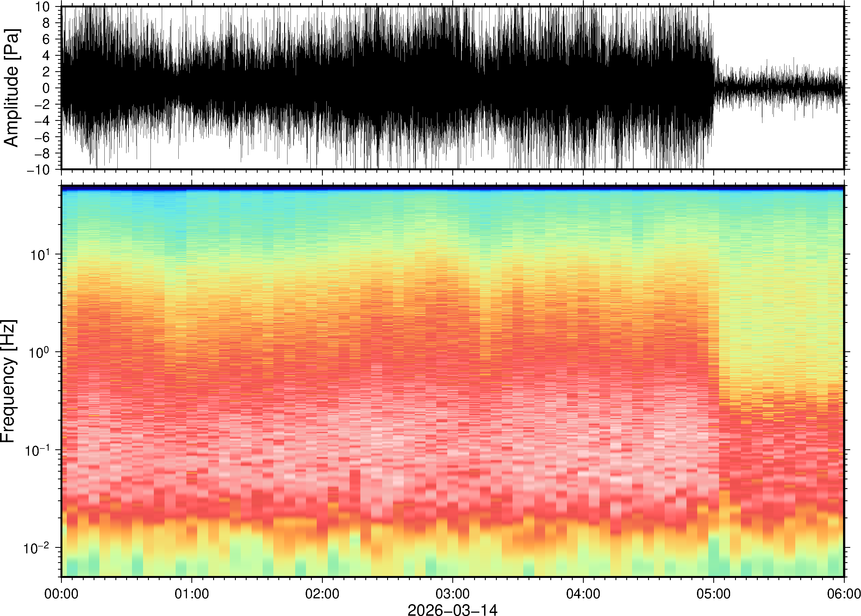Click the 10 amplitude tick label

pos(42,6)
